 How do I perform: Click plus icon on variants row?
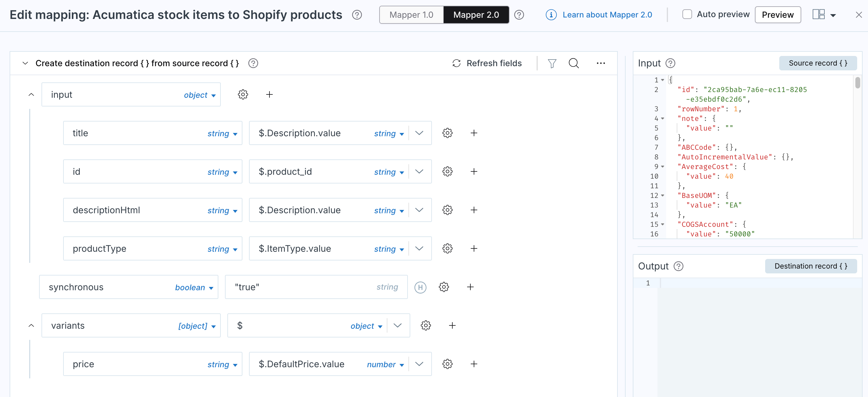point(452,325)
